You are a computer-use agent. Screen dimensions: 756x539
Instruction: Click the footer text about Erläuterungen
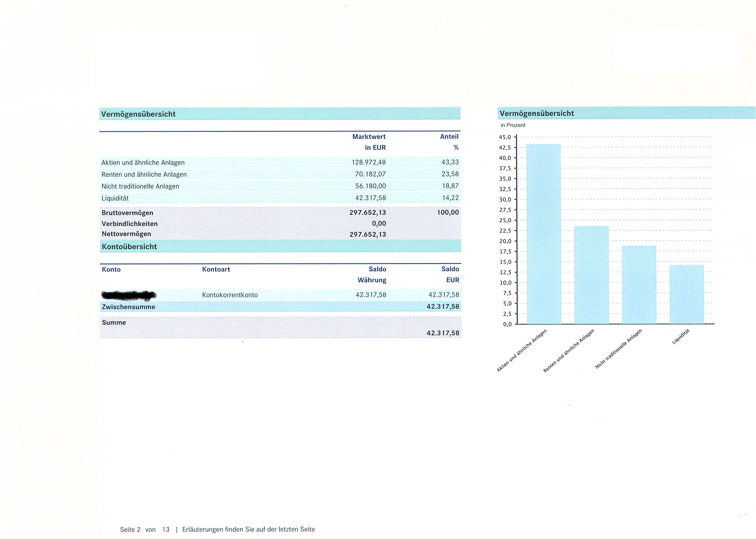(x=248, y=529)
